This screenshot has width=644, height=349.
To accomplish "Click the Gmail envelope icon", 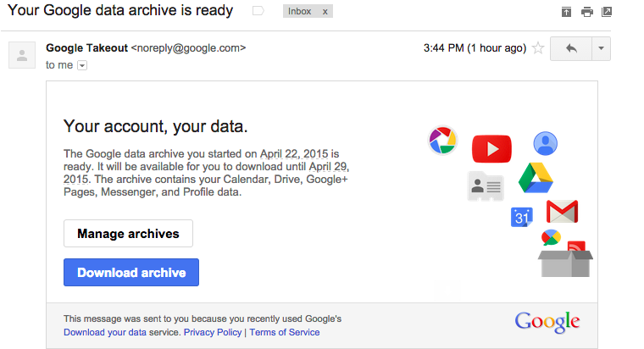I will tap(562, 211).
